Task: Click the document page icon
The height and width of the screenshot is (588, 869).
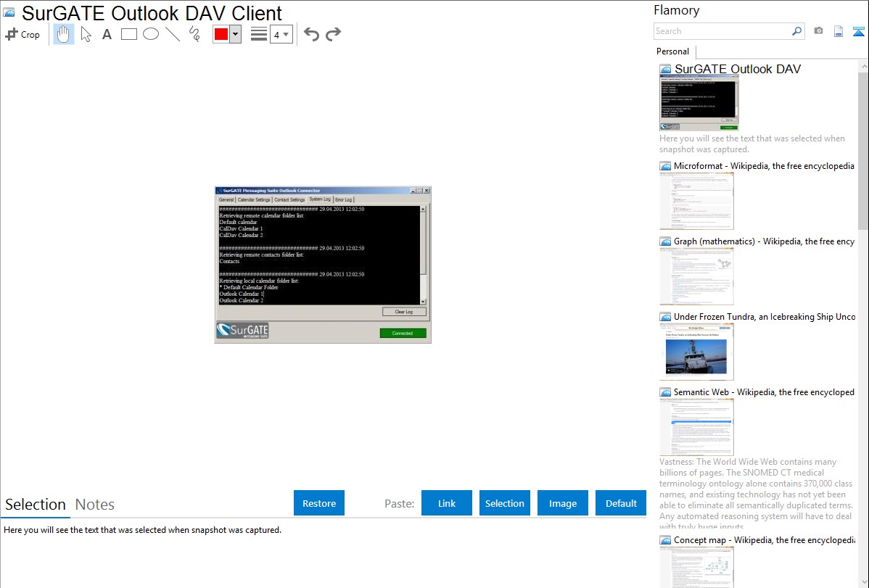Action: pos(839,31)
